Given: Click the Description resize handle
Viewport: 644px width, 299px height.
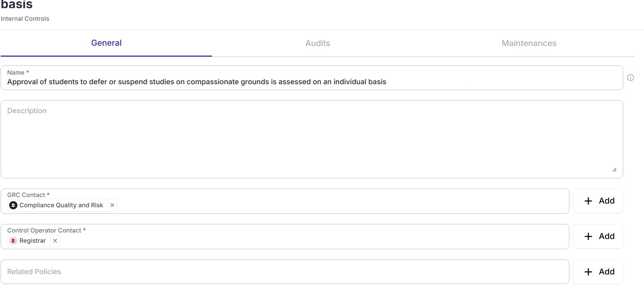Looking at the screenshot, I should tap(614, 170).
